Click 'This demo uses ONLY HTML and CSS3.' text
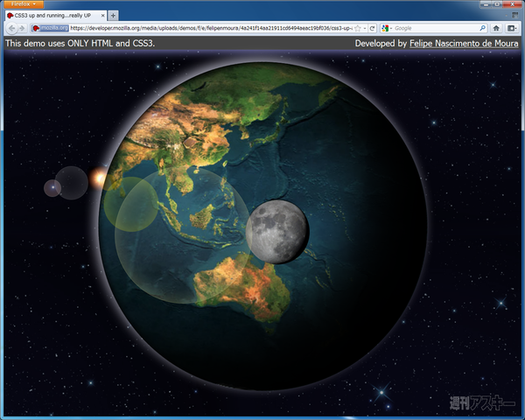 tap(80, 43)
